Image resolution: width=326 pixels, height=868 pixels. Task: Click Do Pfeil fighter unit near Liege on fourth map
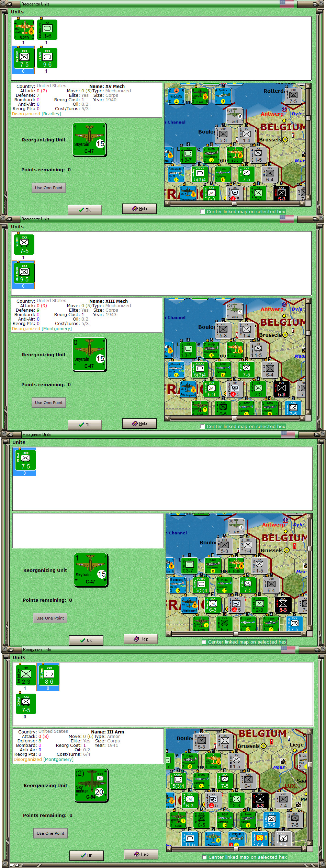click(x=302, y=761)
